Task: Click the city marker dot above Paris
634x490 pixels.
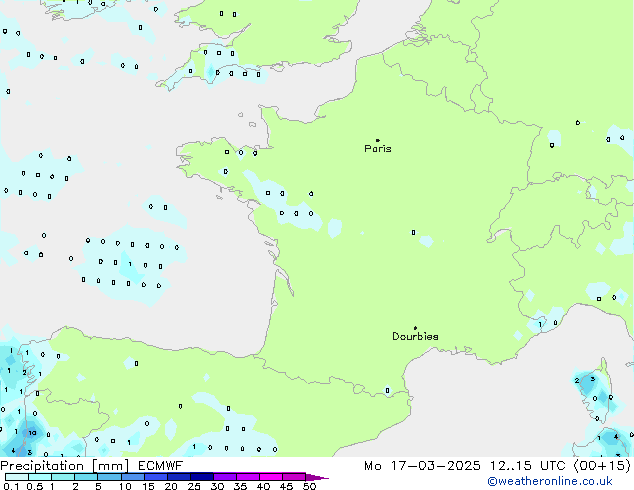Action: (x=378, y=140)
